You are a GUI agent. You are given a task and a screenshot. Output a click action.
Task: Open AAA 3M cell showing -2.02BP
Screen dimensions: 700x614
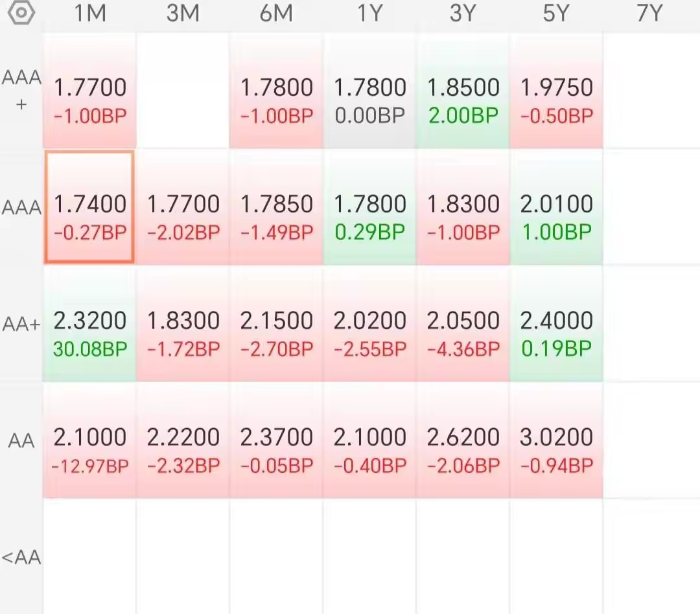[183, 207]
